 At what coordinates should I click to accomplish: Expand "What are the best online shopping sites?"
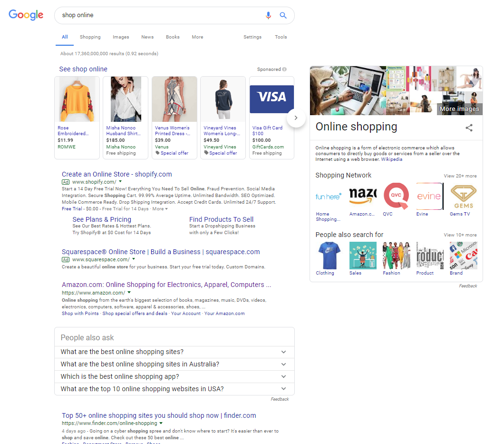174,352
